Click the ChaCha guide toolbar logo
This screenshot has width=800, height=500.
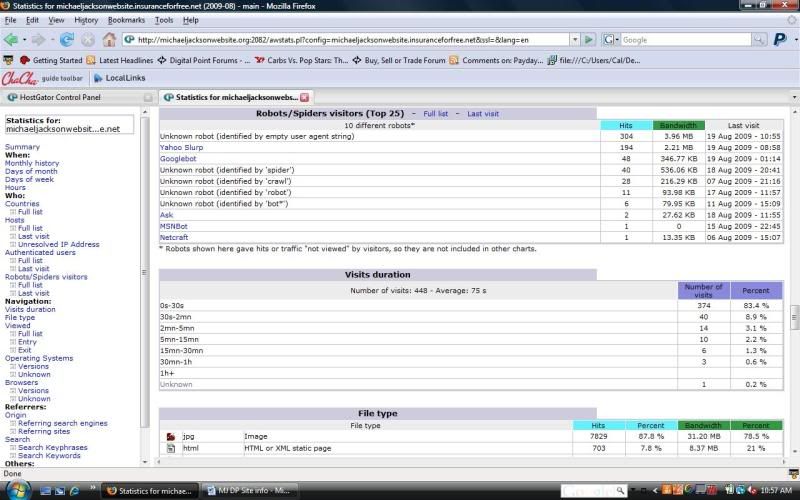[19, 78]
